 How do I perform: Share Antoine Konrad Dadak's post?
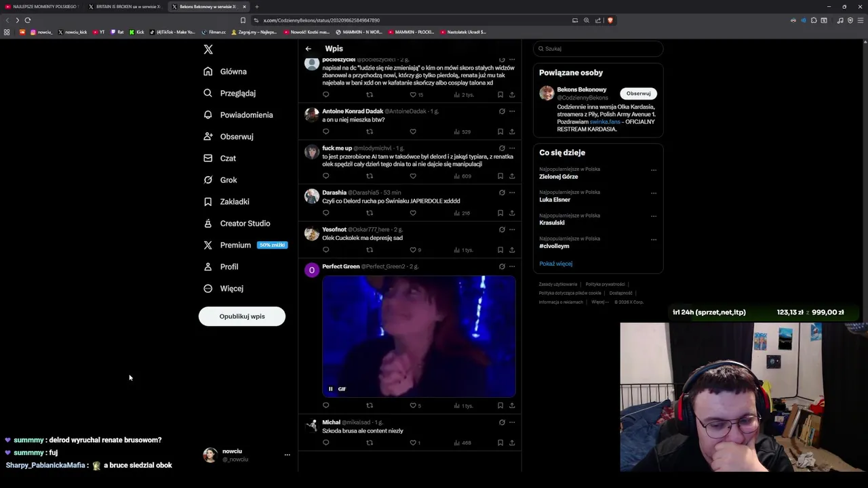tap(512, 131)
